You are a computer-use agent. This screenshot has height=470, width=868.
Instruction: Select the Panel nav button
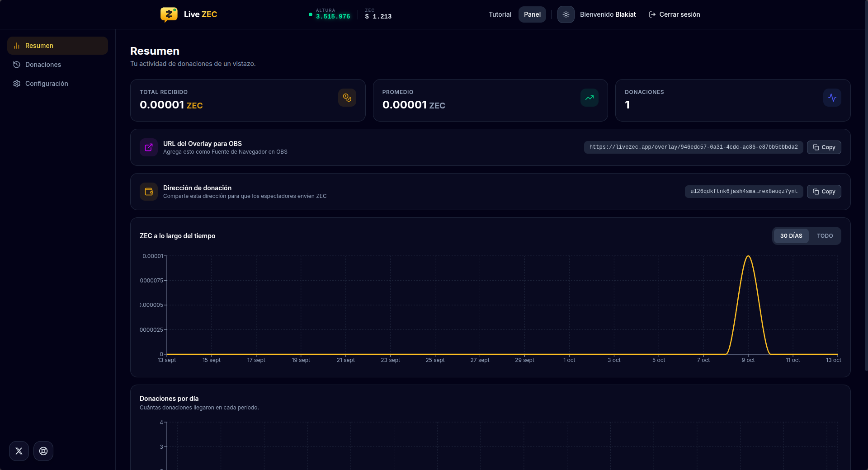pos(532,14)
